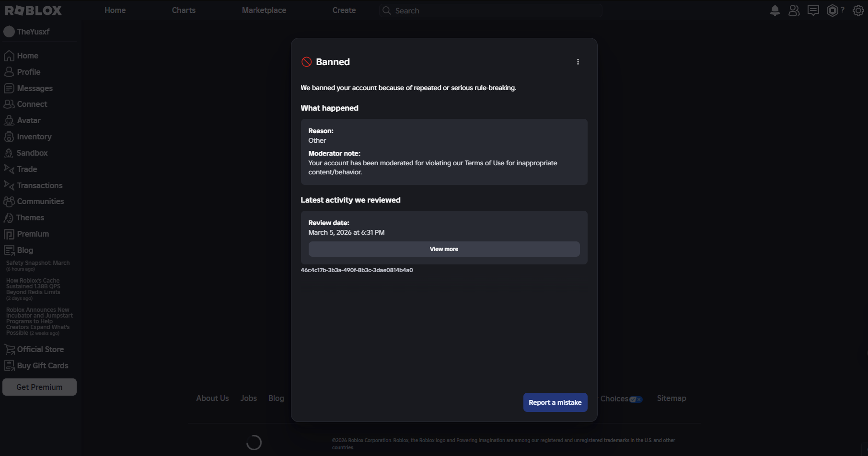Open the chat messages icon in top bar
Viewport: 868px width, 456px height.
pyautogui.click(x=813, y=11)
